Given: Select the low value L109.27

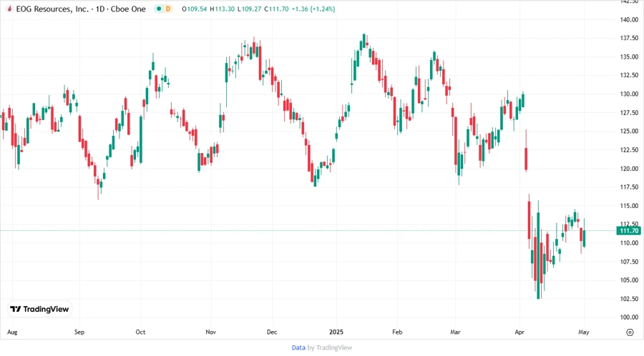Looking at the screenshot, I should click(249, 9).
